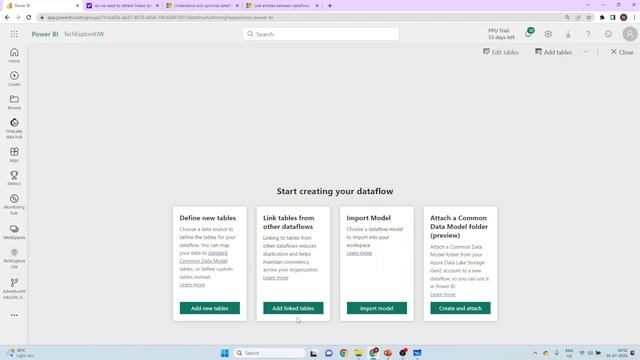Click the browser Back arrow
This screenshot has height=360, width=640.
point(7,18)
